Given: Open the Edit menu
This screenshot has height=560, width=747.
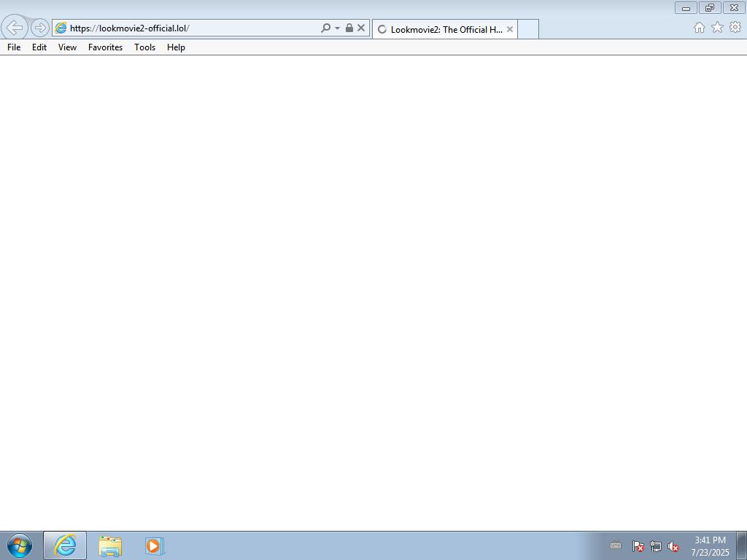Looking at the screenshot, I should [39, 47].
